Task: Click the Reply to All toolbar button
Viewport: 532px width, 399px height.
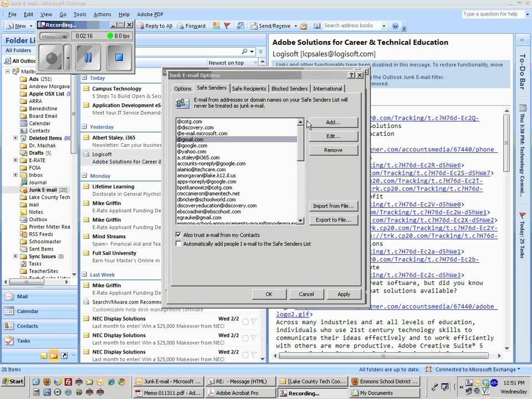Action: (x=155, y=26)
